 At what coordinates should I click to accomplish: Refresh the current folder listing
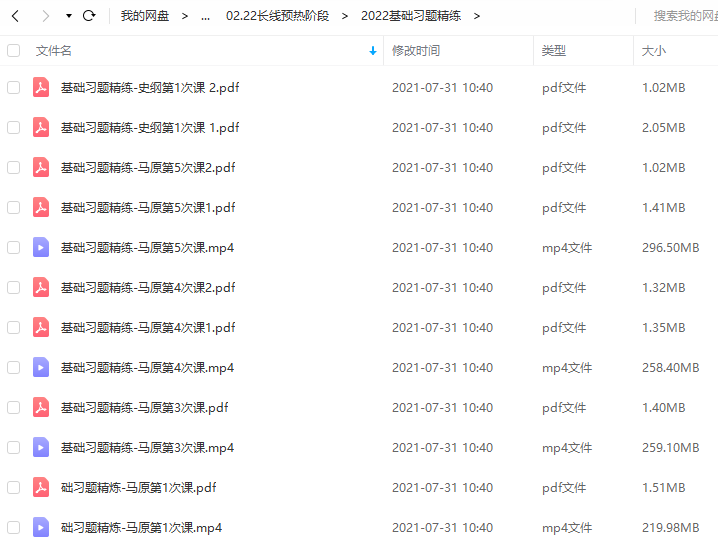pos(89,16)
